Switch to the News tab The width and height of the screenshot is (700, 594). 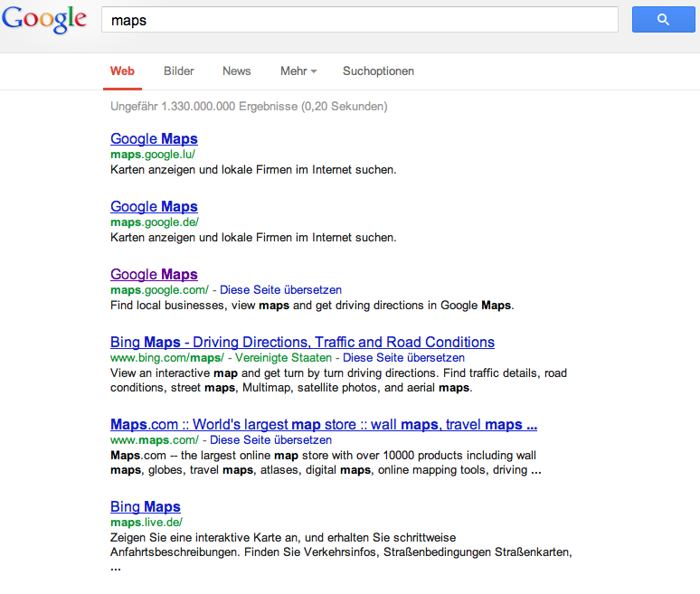point(237,71)
